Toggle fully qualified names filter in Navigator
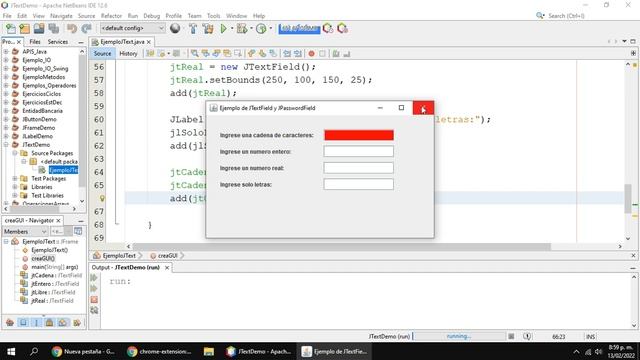 [x=76, y=323]
